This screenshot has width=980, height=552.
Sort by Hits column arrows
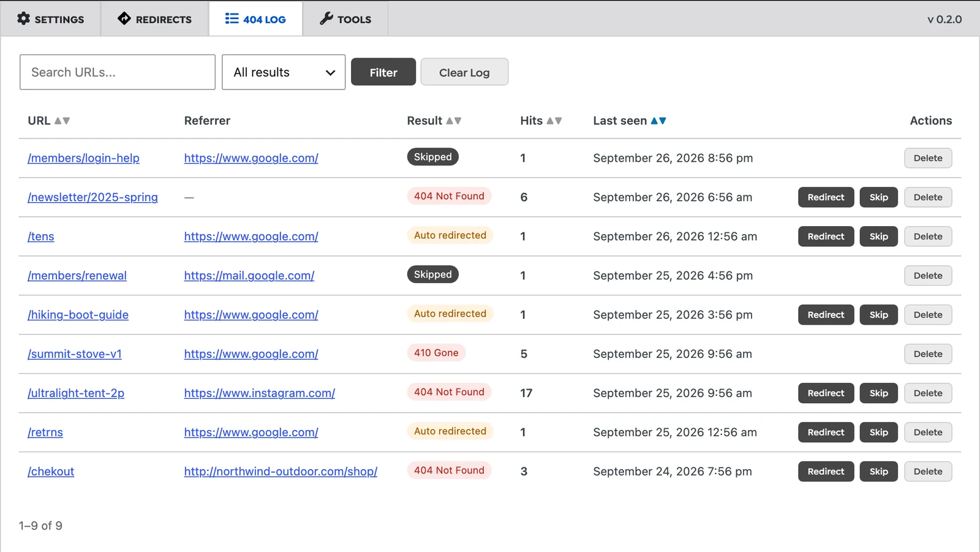click(554, 121)
